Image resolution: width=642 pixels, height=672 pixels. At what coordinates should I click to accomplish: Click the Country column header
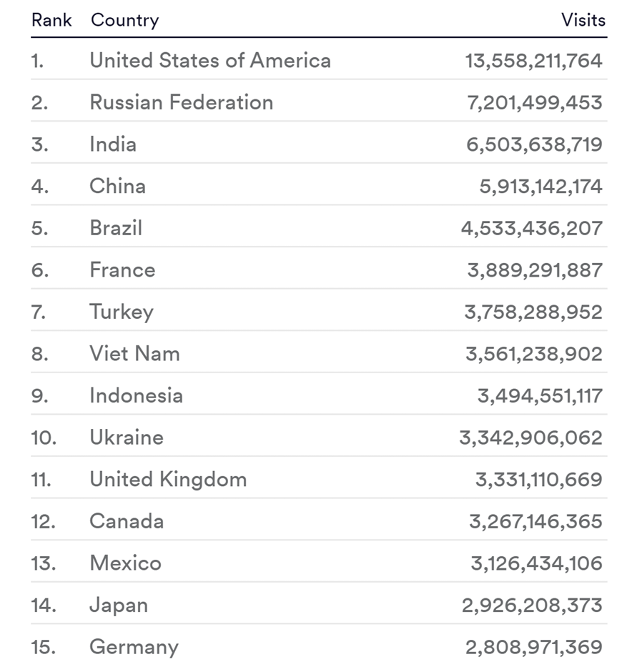tap(124, 19)
